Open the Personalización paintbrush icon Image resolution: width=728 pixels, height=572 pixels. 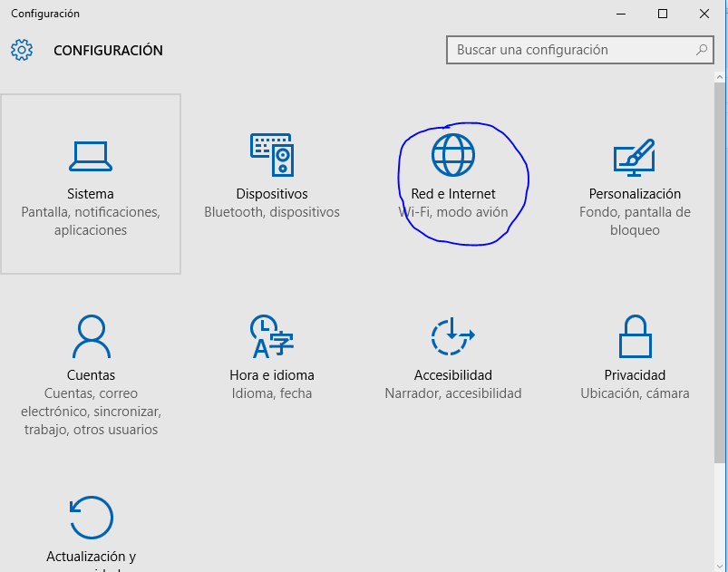click(x=635, y=158)
